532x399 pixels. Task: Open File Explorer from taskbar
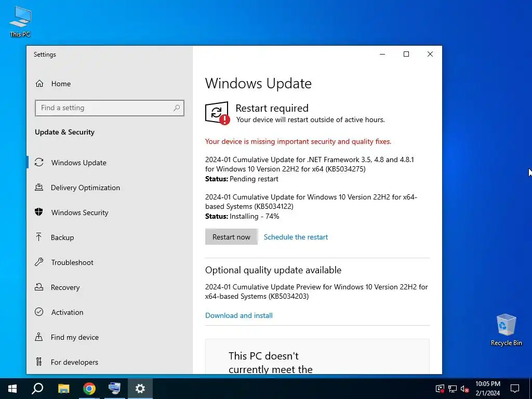63,389
